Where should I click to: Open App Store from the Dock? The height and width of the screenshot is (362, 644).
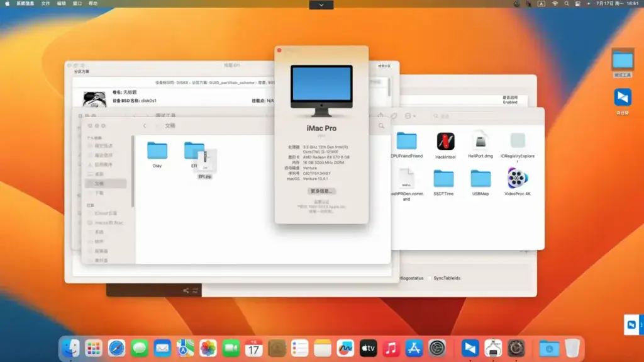pyautogui.click(x=414, y=348)
